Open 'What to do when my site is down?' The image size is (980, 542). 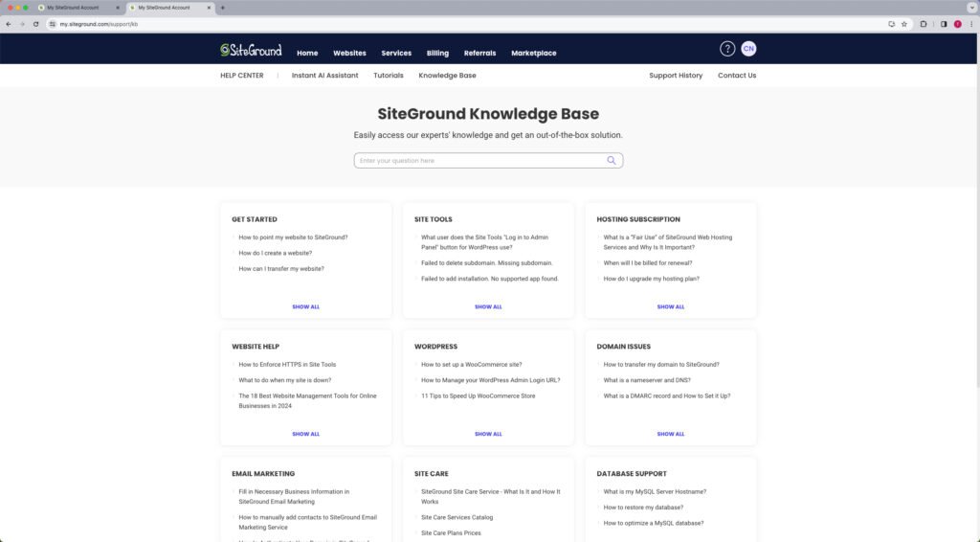point(285,380)
